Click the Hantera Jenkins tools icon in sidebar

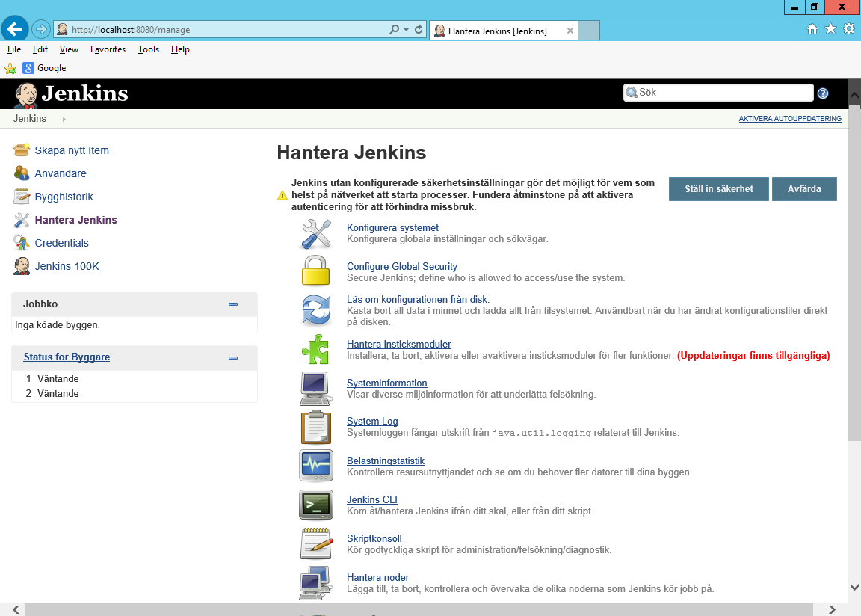(22, 220)
